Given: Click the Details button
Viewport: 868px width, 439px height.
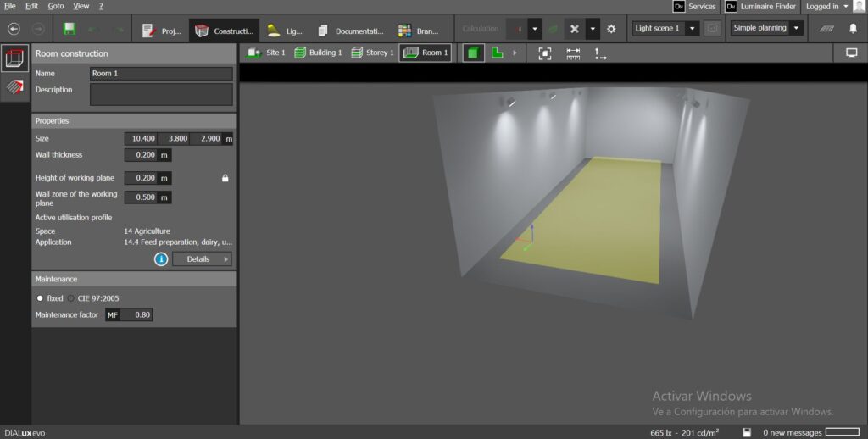Looking at the screenshot, I should [x=202, y=259].
